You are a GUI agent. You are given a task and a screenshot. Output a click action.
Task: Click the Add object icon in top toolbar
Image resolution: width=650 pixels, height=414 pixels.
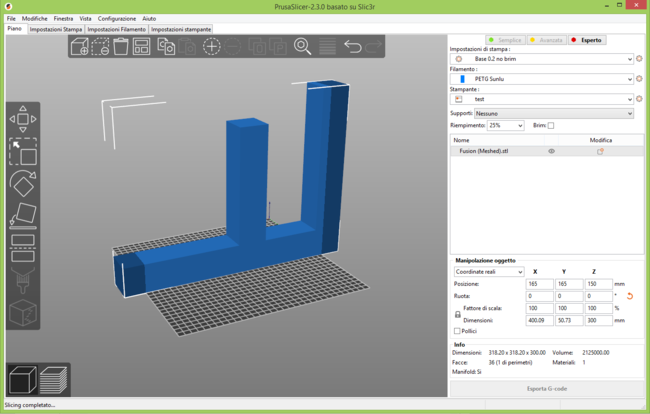tap(79, 47)
